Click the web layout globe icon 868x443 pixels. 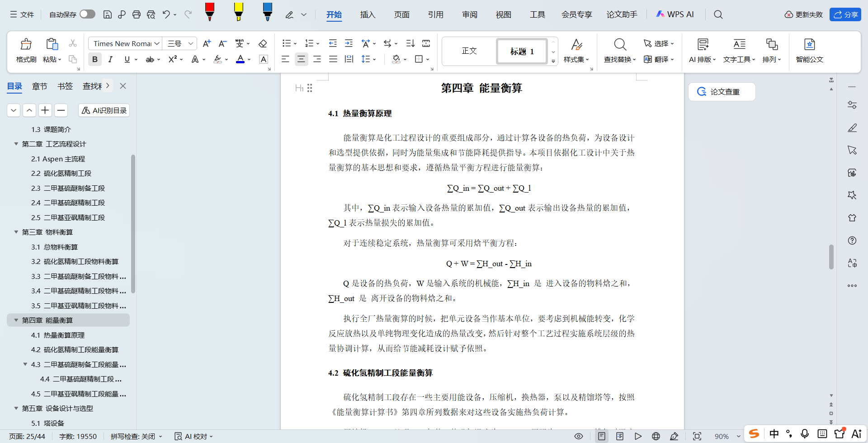(x=656, y=436)
